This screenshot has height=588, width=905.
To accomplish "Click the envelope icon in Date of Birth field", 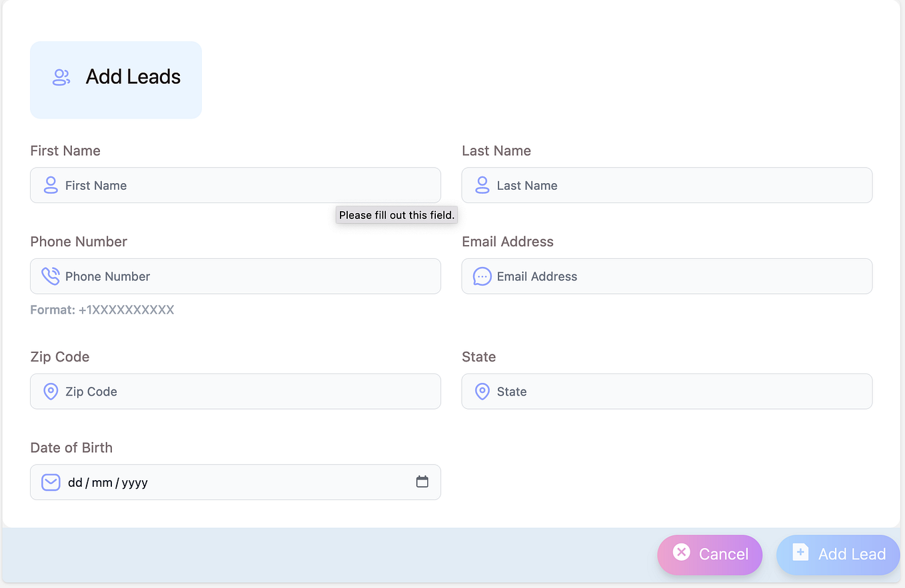I will [51, 481].
